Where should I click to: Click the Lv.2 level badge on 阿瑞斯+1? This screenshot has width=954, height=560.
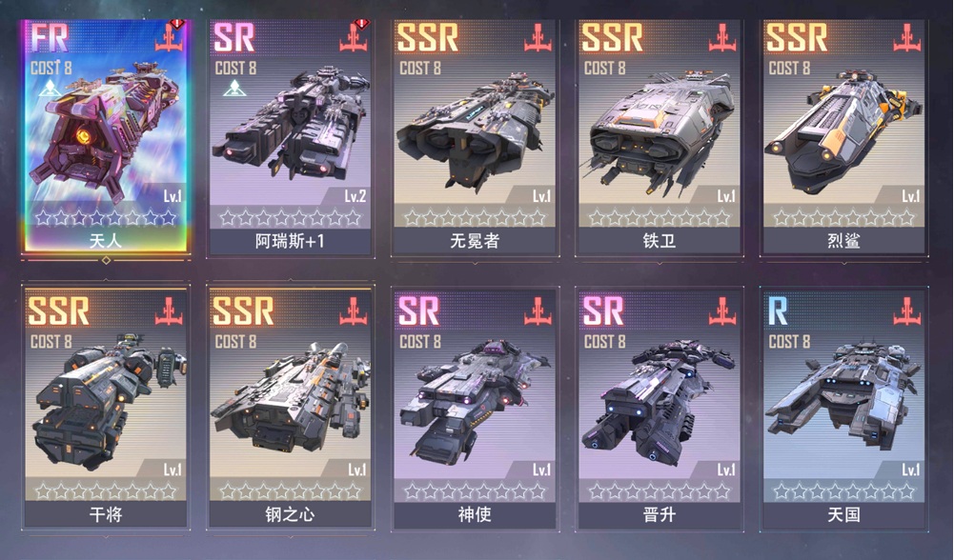pos(355,196)
